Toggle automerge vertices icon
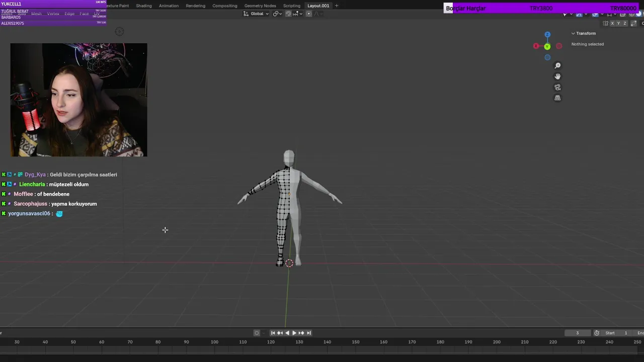This screenshot has width=644, height=362. (x=634, y=23)
